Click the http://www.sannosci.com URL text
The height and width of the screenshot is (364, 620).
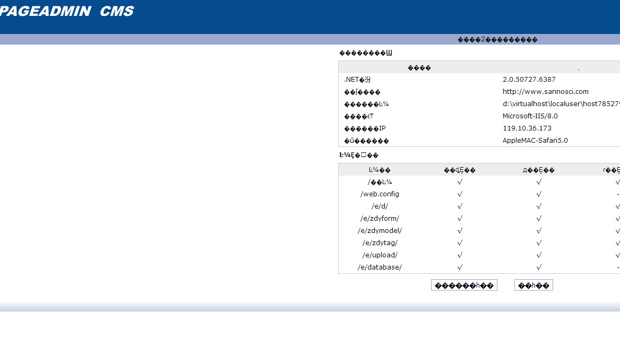pos(545,92)
